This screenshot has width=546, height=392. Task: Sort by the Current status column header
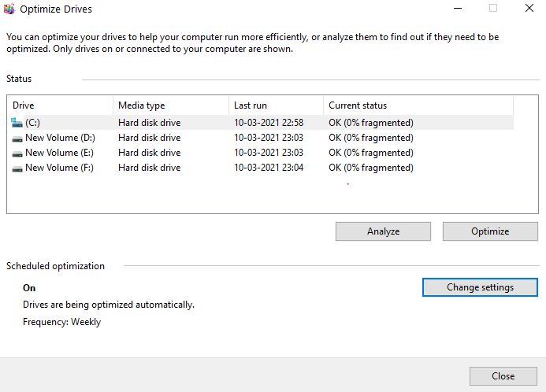(x=418, y=105)
